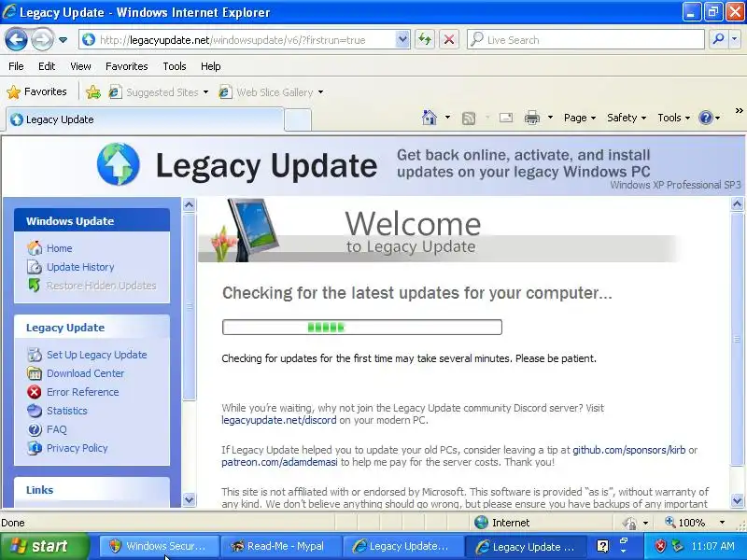Click the FAQ question mark icon

[35, 429]
